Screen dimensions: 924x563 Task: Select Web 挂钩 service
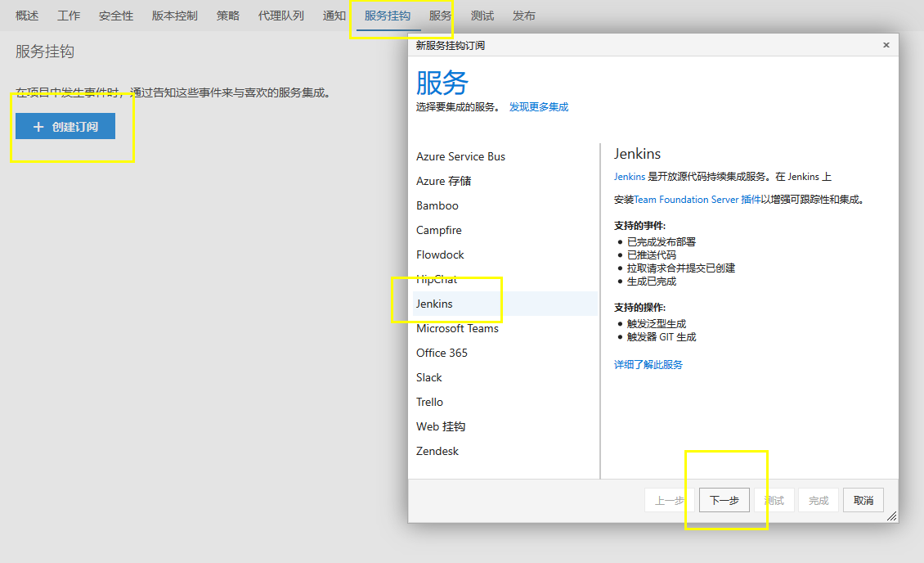[x=505, y=427]
